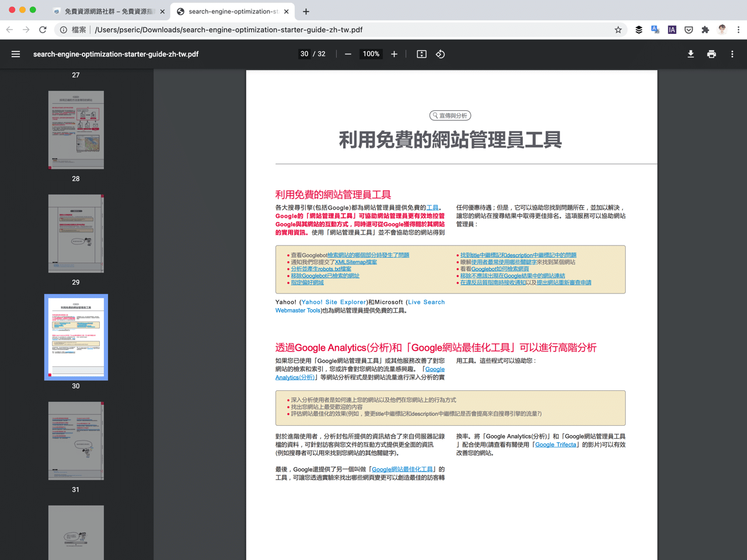Print the PDF document
Screen dimensions: 747x560
(x=711, y=54)
